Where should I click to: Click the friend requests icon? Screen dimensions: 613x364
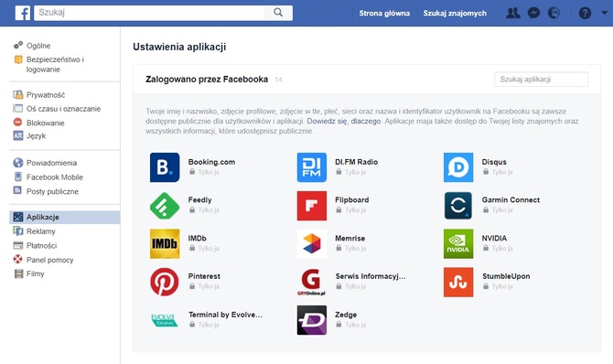click(513, 13)
